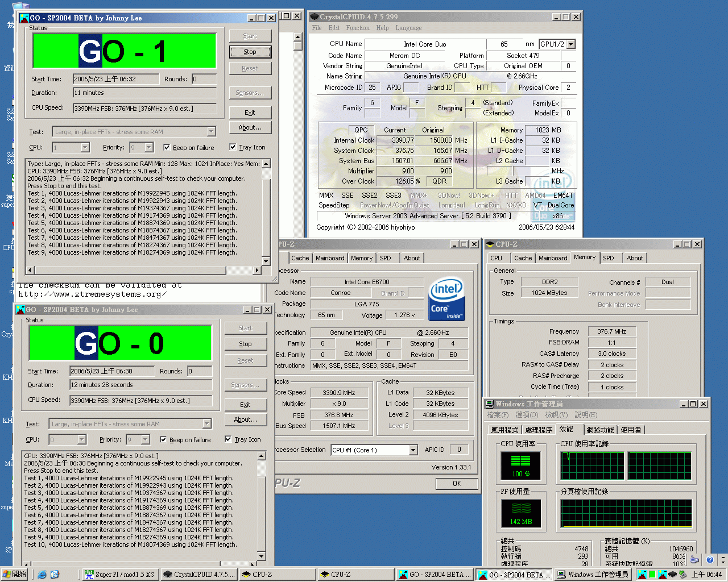The image size is (728, 582).
Task: Open the Start menu button
Action: [14, 575]
